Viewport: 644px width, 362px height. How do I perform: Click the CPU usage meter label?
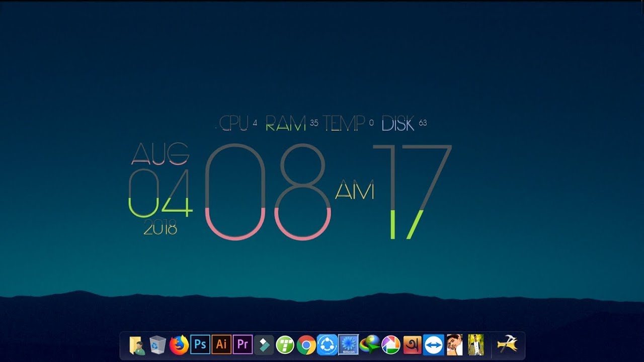(234, 123)
